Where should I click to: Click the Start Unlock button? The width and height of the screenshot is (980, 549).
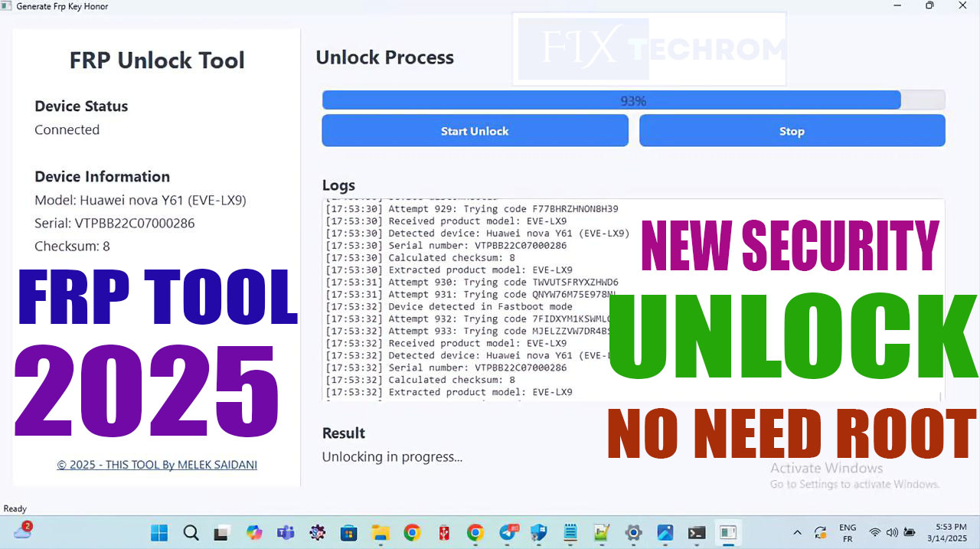tap(475, 131)
